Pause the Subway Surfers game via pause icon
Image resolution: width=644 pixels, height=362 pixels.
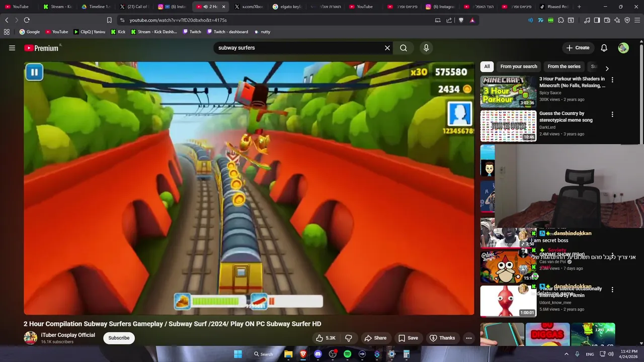pos(34,72)
